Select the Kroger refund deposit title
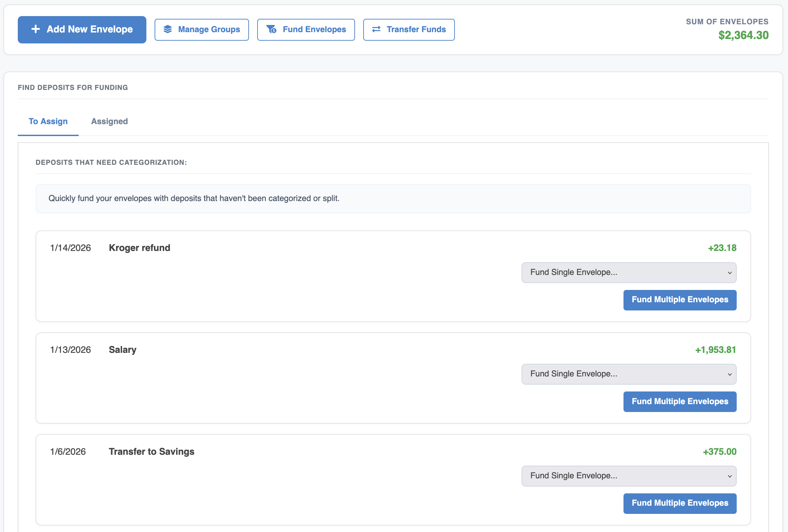788x532 pixels. tap(140, 248)
